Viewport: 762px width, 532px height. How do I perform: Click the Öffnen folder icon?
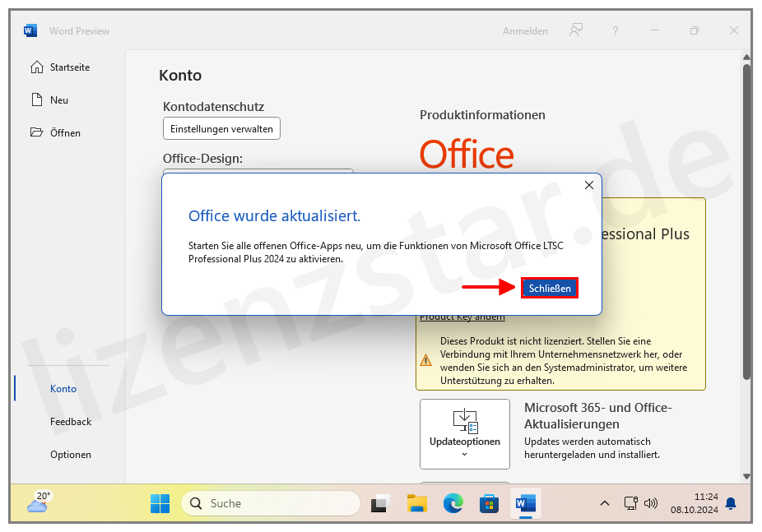click(36, 132)
